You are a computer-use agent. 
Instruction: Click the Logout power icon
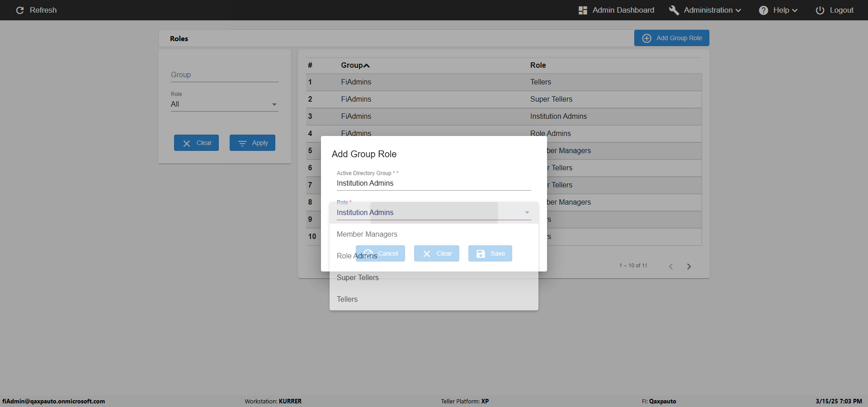pos(820,10)
